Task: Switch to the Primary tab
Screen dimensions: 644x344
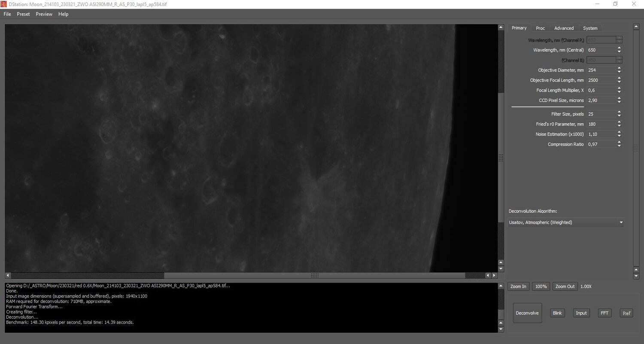Action: 519,28
